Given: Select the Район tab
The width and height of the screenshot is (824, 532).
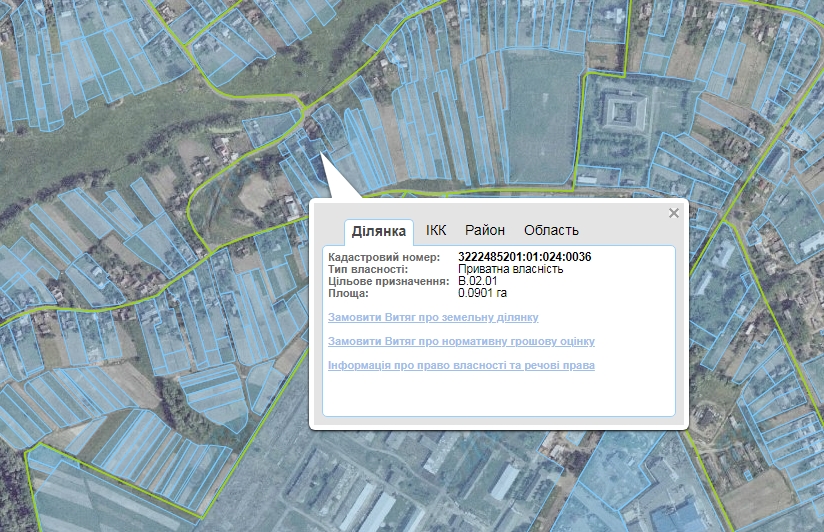Looking at the screenshot, I should (485, 230).
